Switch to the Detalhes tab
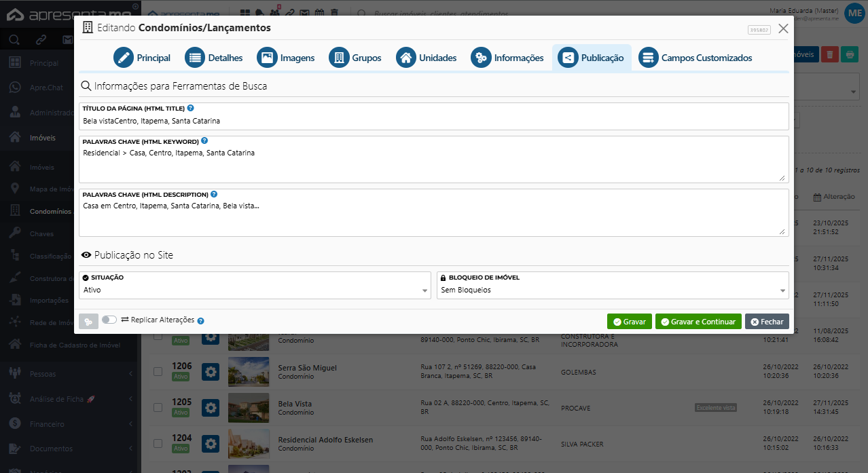868x473 pixels. point(196,58)
